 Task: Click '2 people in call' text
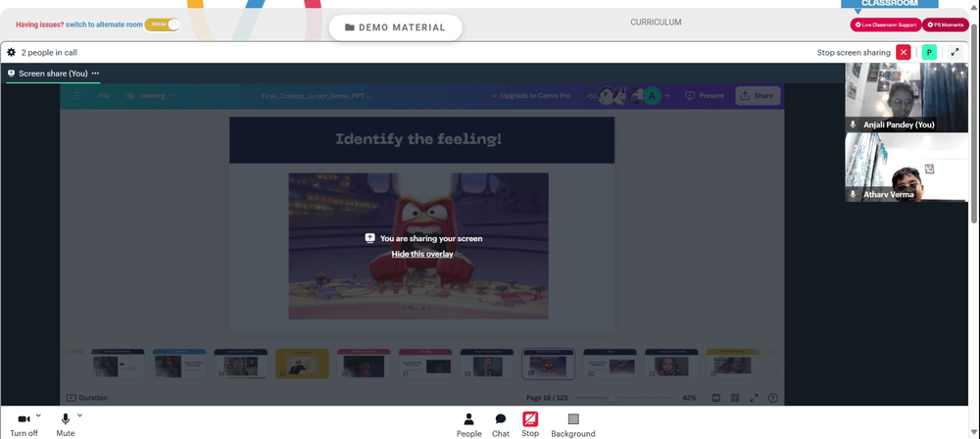tap(49, 53)
